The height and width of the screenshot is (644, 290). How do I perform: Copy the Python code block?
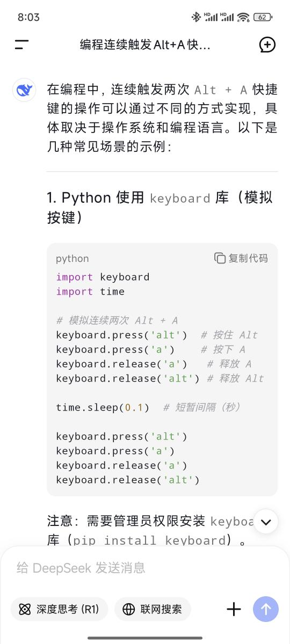241,258
